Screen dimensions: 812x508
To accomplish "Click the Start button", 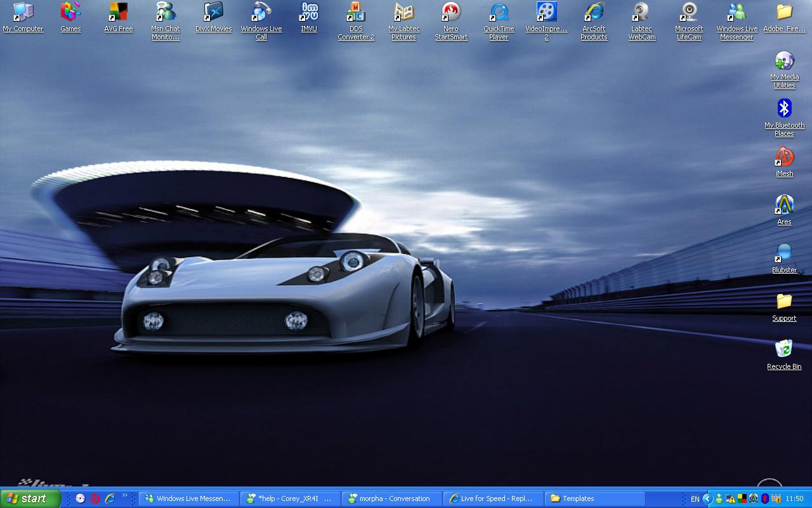I will 30,498.
